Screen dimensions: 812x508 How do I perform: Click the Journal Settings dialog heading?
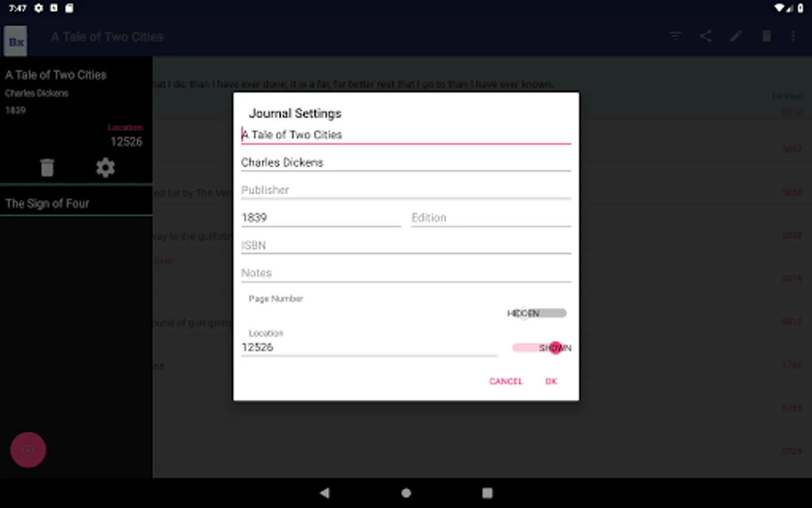click(295, 113)
